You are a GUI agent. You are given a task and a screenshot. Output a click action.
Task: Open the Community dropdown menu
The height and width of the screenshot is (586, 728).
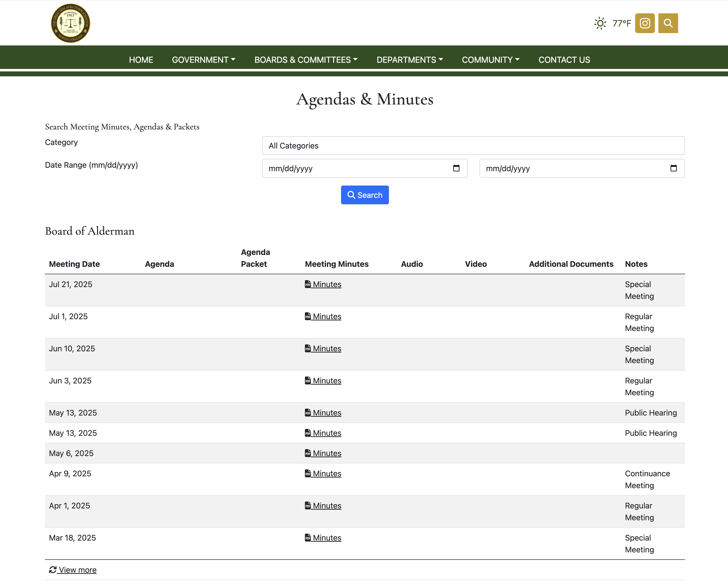click(490, 60)
